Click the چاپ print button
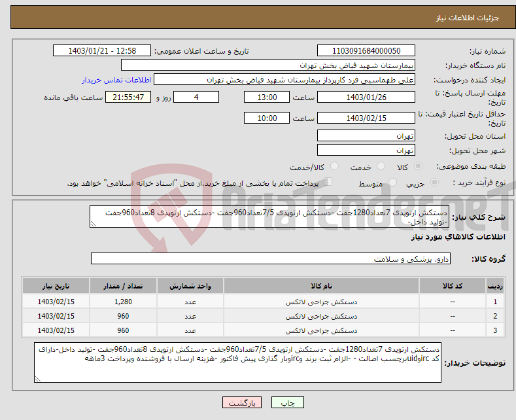This screenshot has height=420, width=516. [x=288, y=402]
